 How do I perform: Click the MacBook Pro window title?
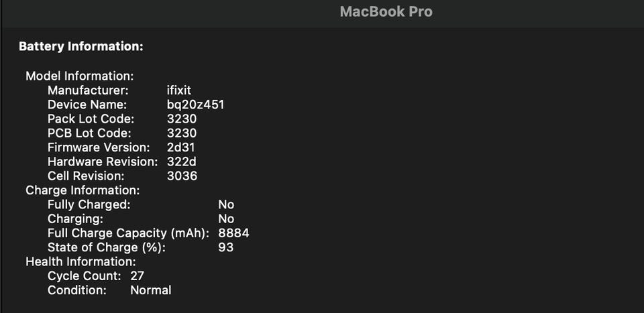click(386, 12)
